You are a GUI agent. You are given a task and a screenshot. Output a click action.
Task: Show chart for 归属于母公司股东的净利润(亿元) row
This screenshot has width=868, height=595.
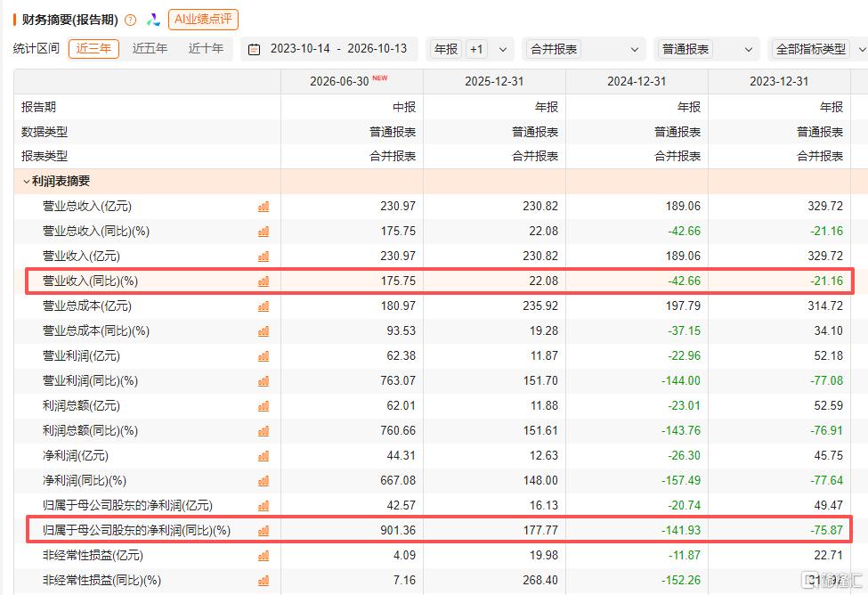click(x=264, y=506)
